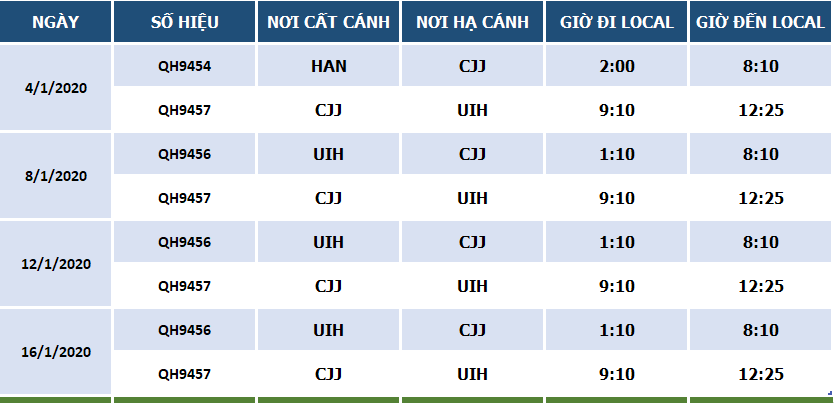
Task: Click the GIỜ ĐẾN LOCAL header
Action: [x=759, y=22]
